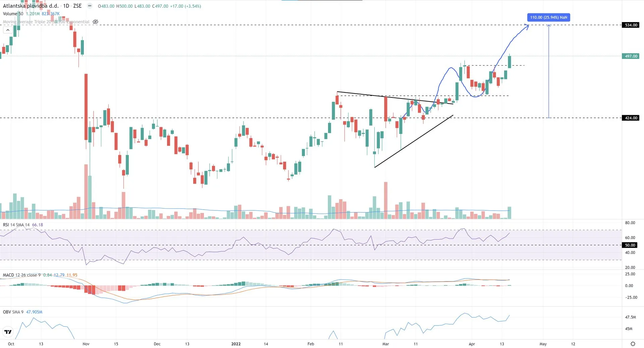
Task: Click the blue curved arrow drawing tip
Action: [528, 26]
